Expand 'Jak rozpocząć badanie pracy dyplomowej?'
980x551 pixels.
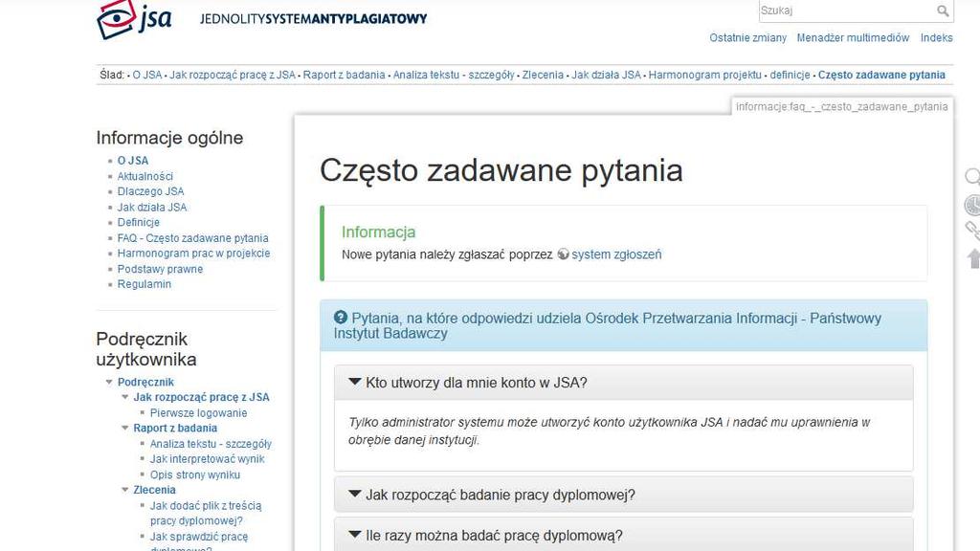point(624,495)
